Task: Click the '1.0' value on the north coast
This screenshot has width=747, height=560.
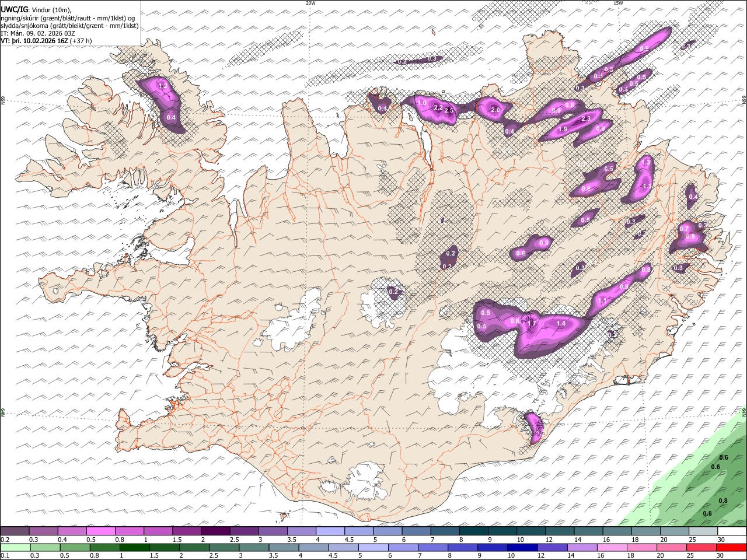Action: [x=422, y=103]
